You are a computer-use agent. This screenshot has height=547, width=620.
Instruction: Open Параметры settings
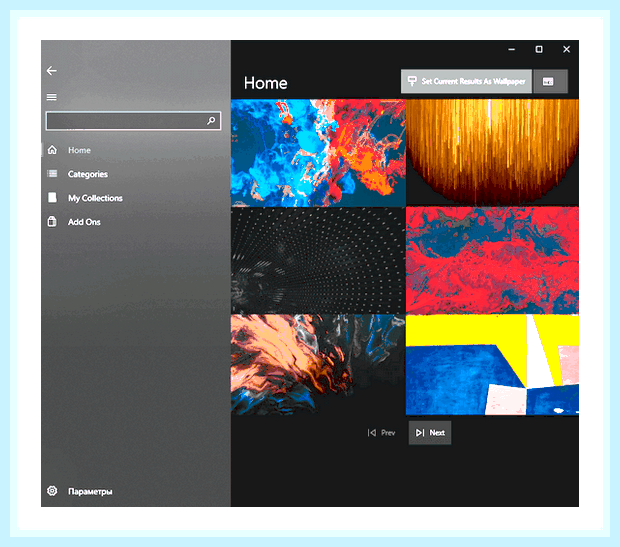(x=90, y=492)
